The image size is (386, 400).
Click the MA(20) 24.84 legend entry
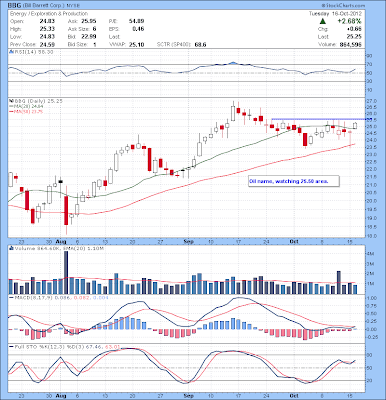pyautogui.click(x=29, y=106)
